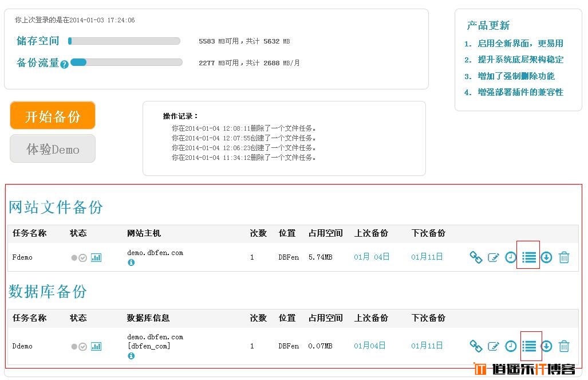Click the log entry at 11:34:12
Image resolution: width=588 pixels, height=380 pixels.
[x=244, y=158]
